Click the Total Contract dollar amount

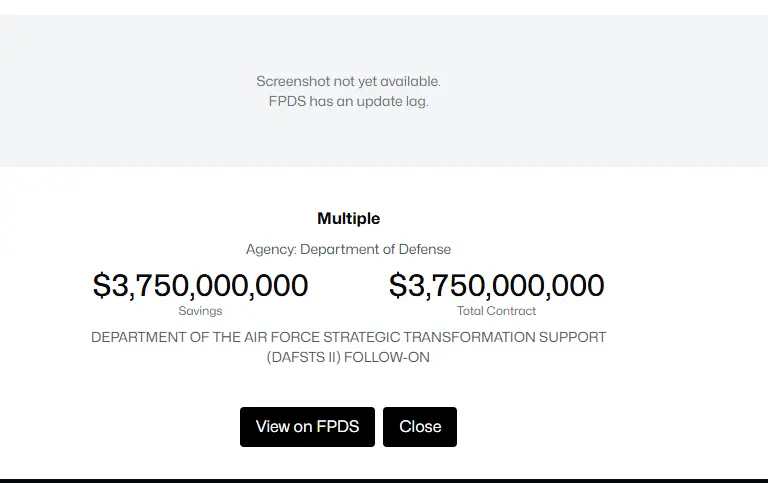(x=496, y=286)
